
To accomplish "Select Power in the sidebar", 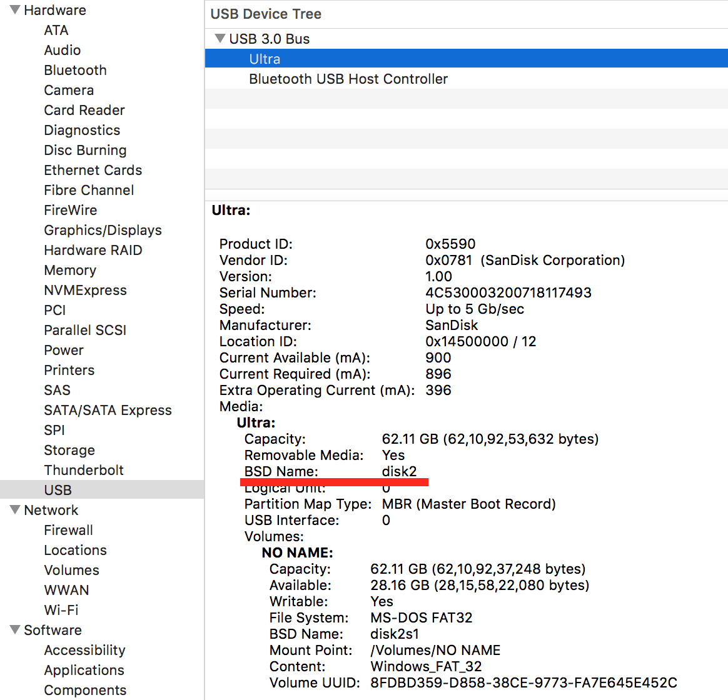I will tap(64, 350).
